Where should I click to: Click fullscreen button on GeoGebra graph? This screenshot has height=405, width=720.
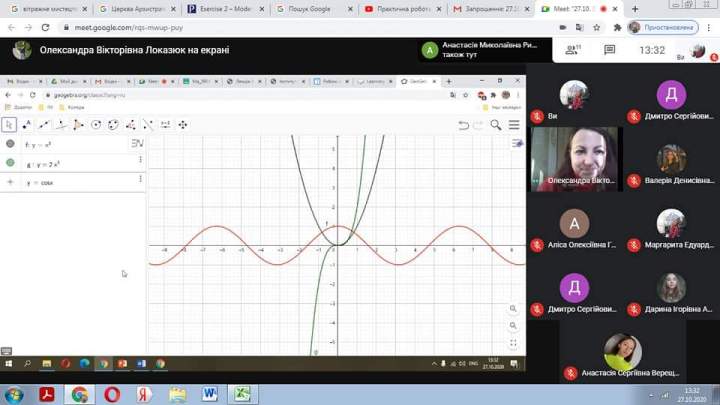(x=513, y=343)
